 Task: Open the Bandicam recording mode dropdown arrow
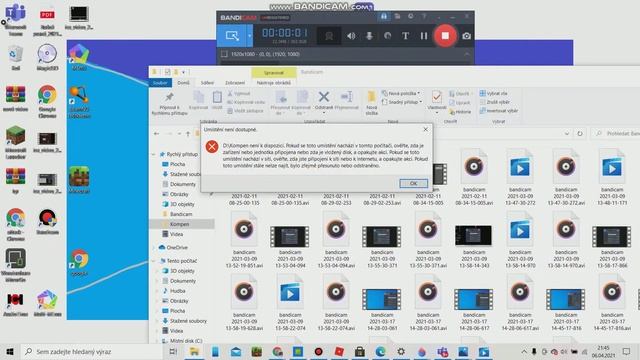249,36
